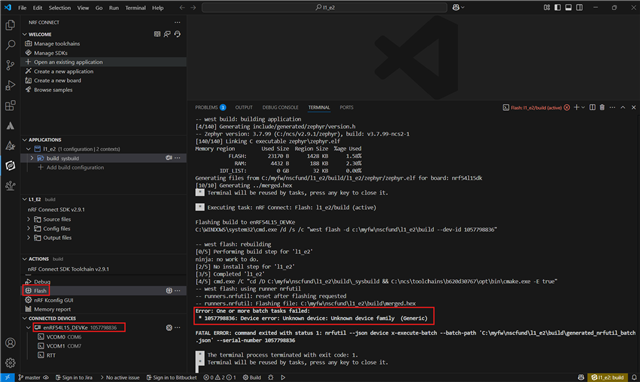The height and width of the screenshot is (382, 640).
Task: Run the Flash action
Action: (40, 291)
